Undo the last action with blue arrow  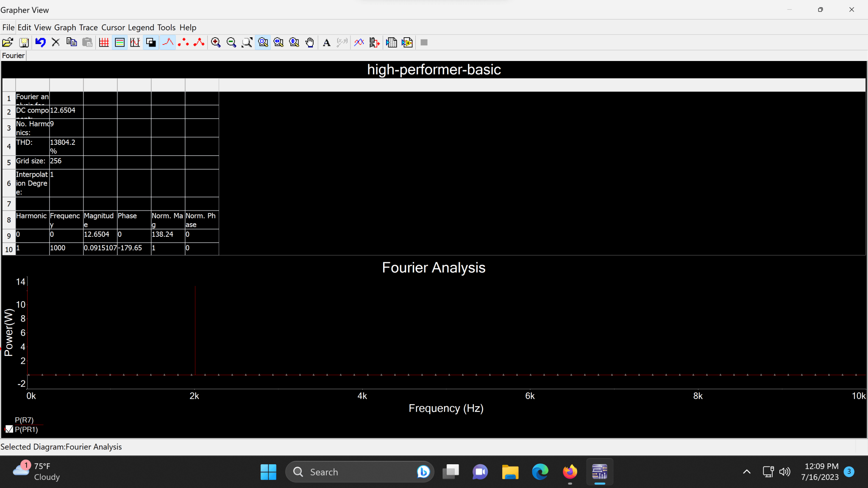click(40, 42)
